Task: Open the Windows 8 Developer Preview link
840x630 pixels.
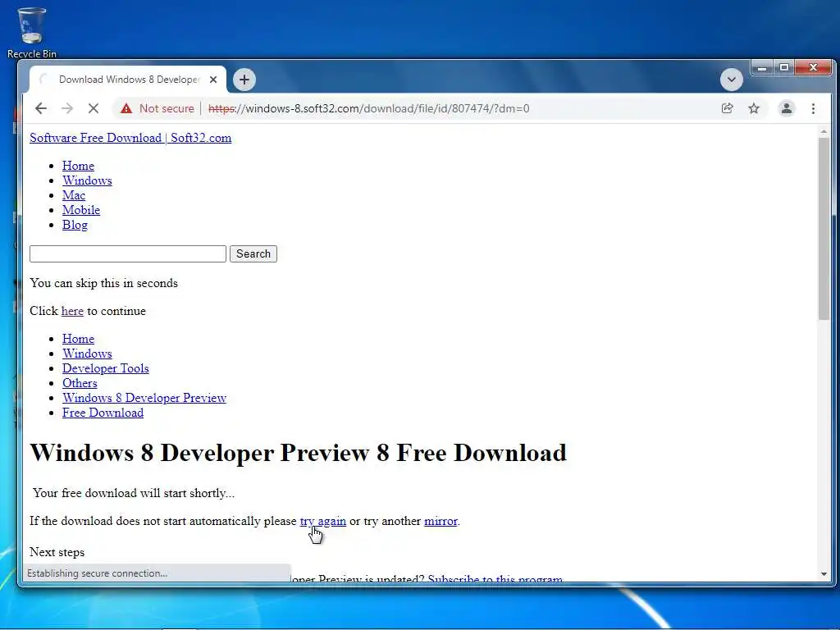Action: (x=144, y=398)
